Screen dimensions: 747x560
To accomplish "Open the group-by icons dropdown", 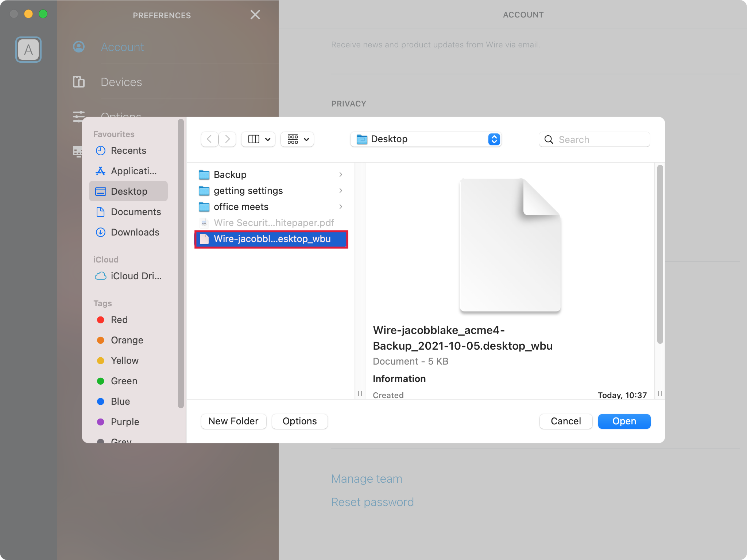I will click(x=297, y=139).
